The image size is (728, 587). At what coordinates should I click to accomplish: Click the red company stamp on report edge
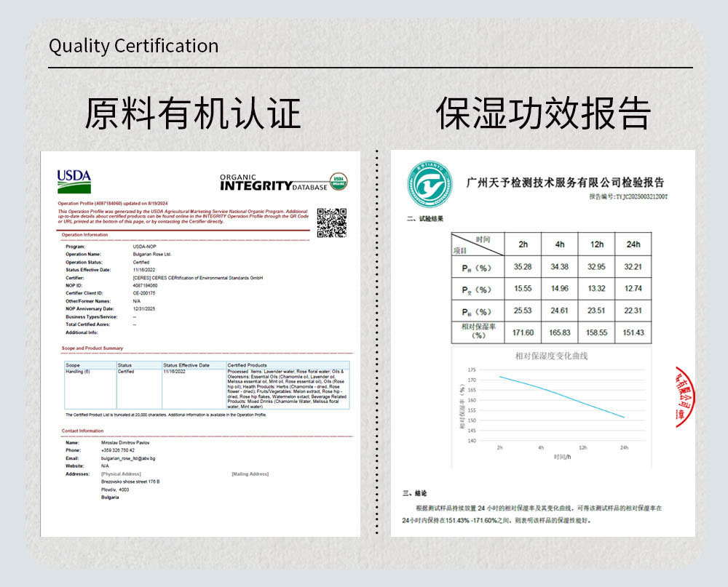[x=684, y=396]
